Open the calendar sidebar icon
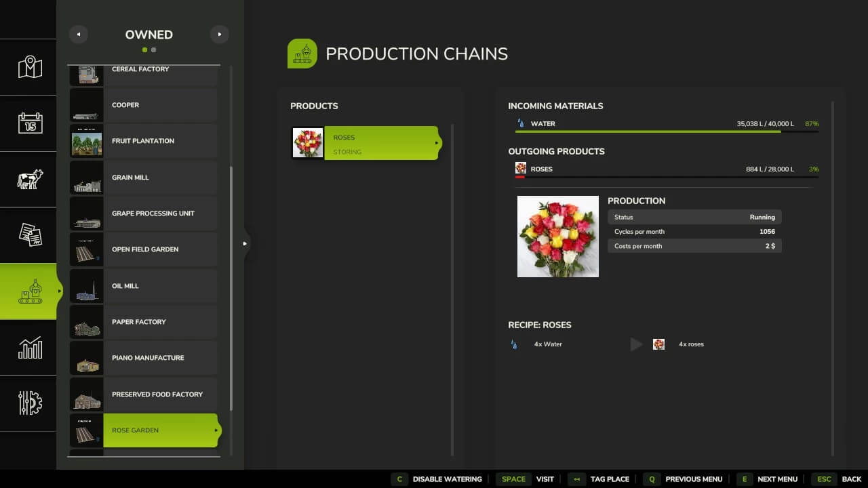Viewport: 868px width, 488px height. (x=30, y=123)
